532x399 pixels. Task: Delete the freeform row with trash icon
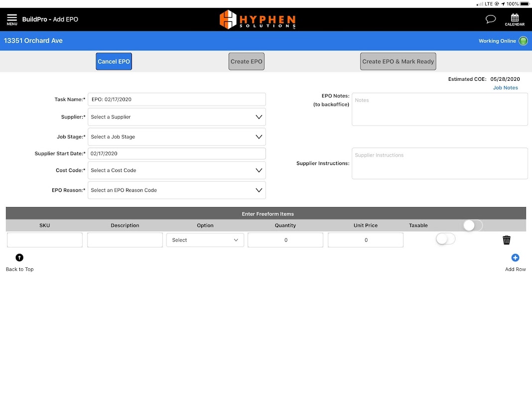click(506, 240)
